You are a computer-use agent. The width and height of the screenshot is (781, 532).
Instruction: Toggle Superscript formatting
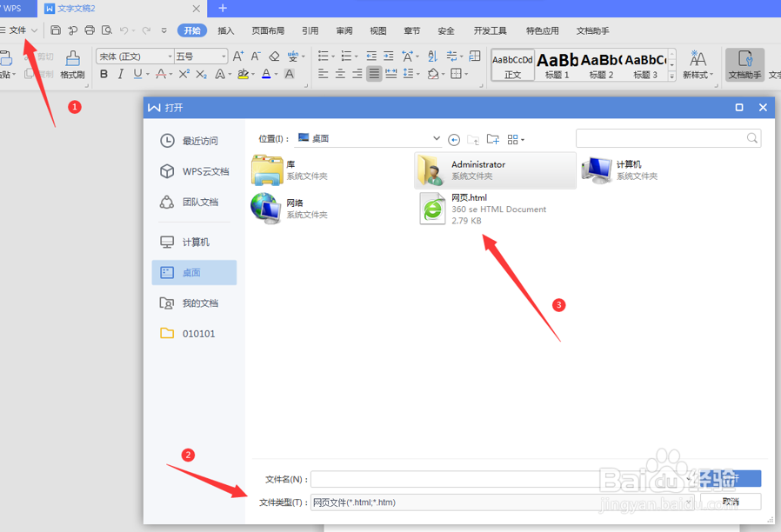tap(184, 74)
